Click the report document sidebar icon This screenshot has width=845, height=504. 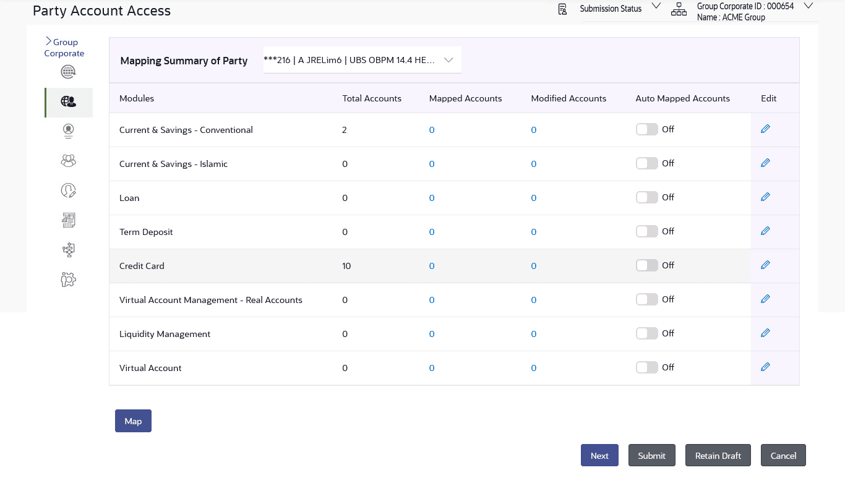68,220
